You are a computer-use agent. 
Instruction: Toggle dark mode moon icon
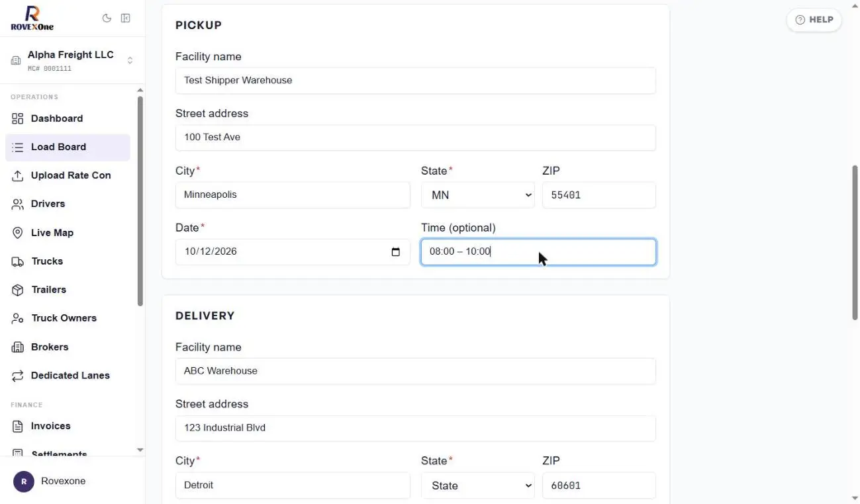[x=107, y=19]
